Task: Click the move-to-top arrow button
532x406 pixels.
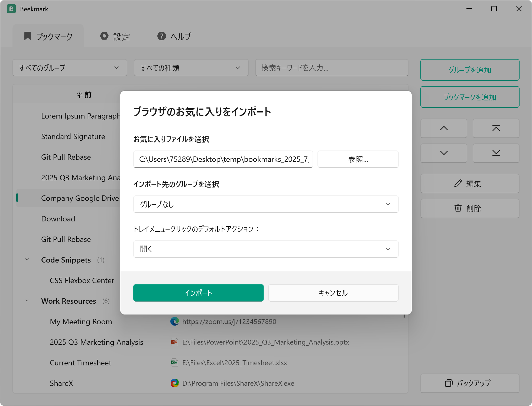Action: [496, 128]
